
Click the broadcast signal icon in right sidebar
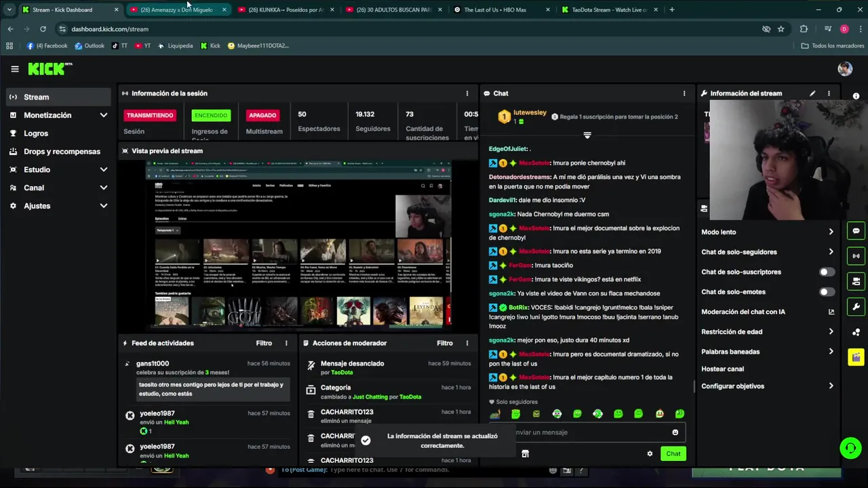click(x=856, y=256)
